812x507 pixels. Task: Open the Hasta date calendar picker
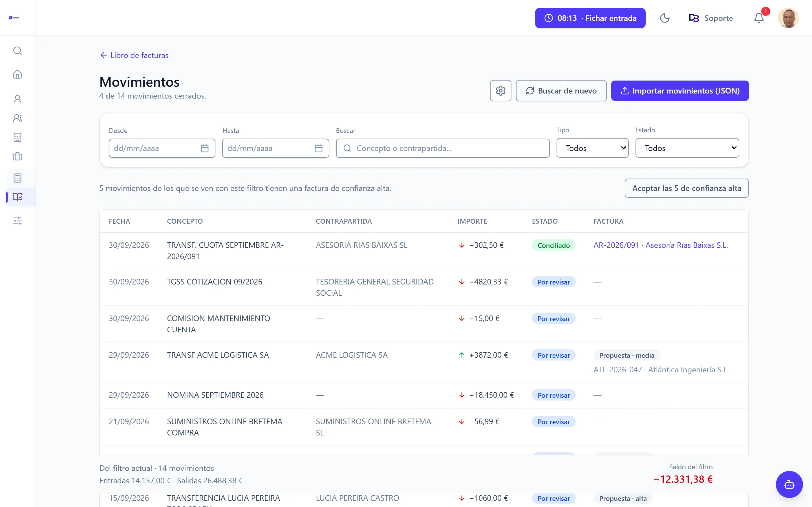(x=318, y=148)
